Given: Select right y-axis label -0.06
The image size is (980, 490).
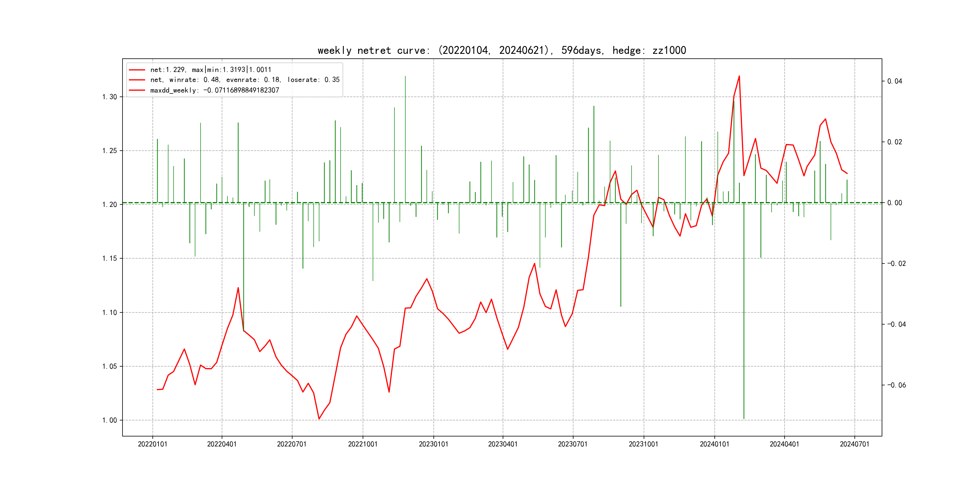Looking at the screenshot, I should 896,385.
